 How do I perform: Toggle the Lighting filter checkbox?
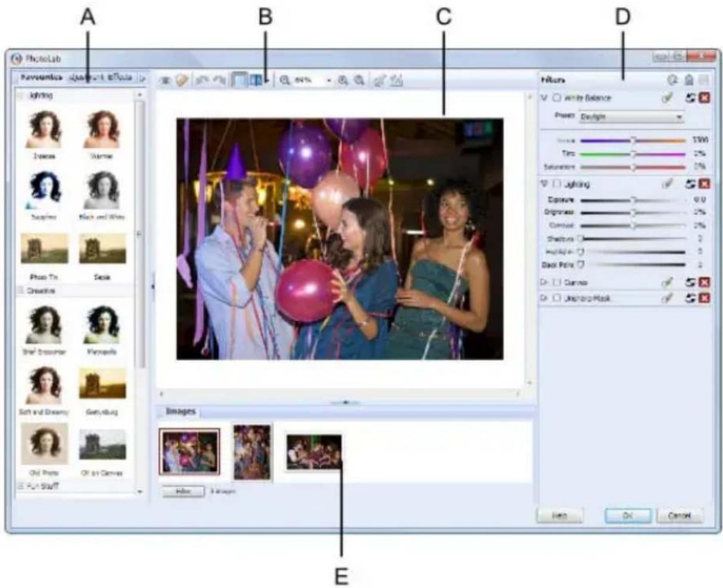pos(557,185)
